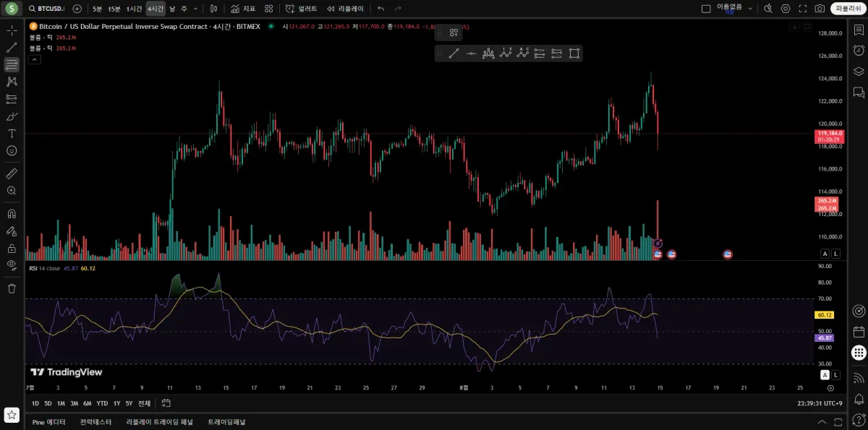
Task: Toggle auto scale A button on price axis
Action: point(825,254)
